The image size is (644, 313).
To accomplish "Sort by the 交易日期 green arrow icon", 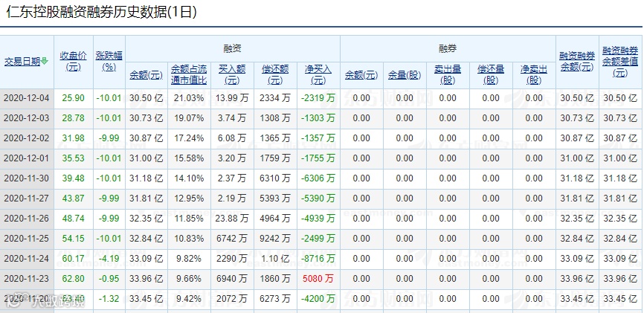I will pos(45,62).
